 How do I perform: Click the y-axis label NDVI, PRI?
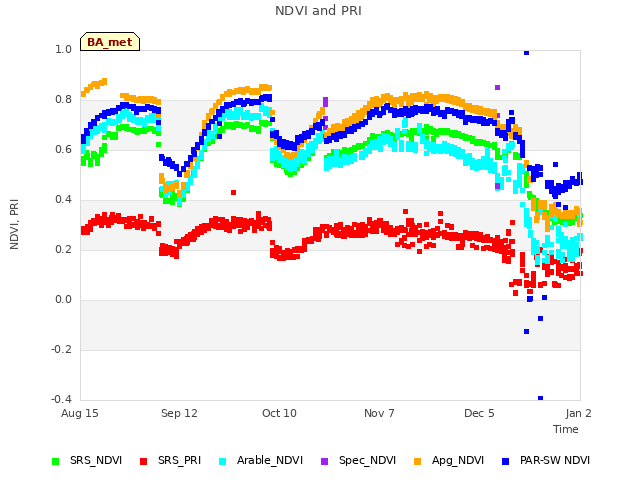14,224
